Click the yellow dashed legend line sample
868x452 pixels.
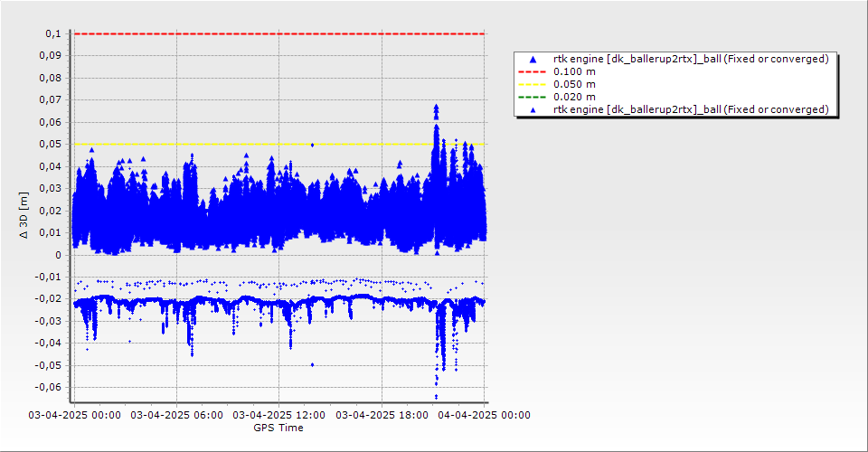coord(533,85)
